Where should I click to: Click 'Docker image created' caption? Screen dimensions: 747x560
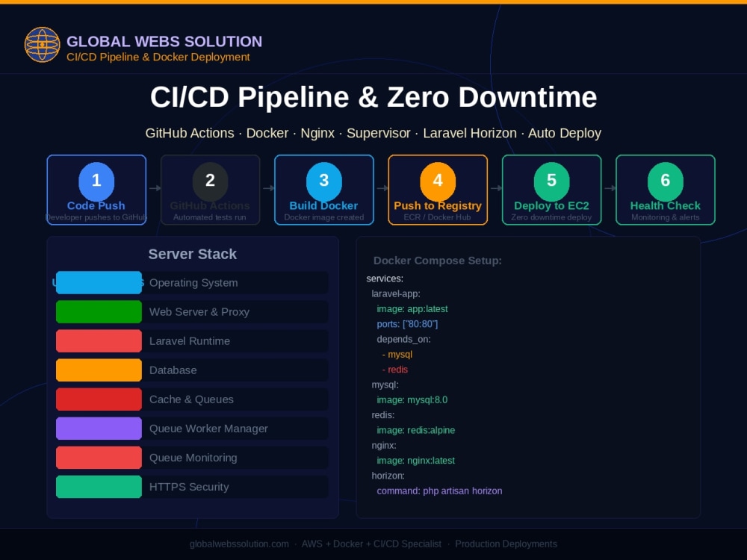tap(324, 217)
